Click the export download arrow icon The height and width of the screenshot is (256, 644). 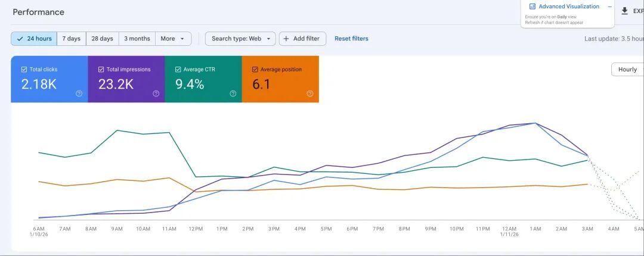pos(625,11)
